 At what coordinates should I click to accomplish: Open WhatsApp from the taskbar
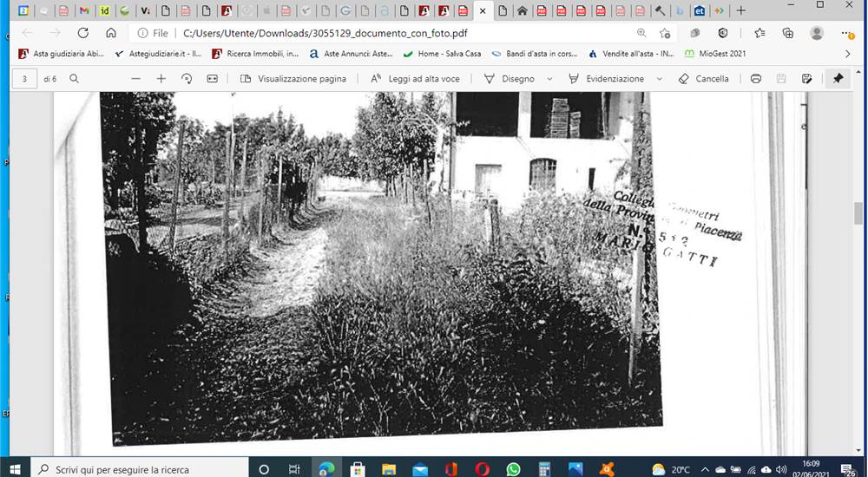tap(513, 469)
